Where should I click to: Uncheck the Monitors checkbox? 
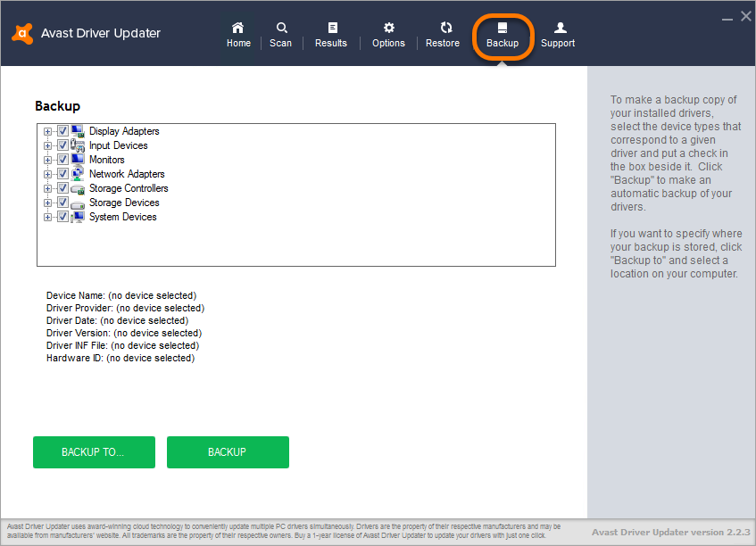coord(62,159)
